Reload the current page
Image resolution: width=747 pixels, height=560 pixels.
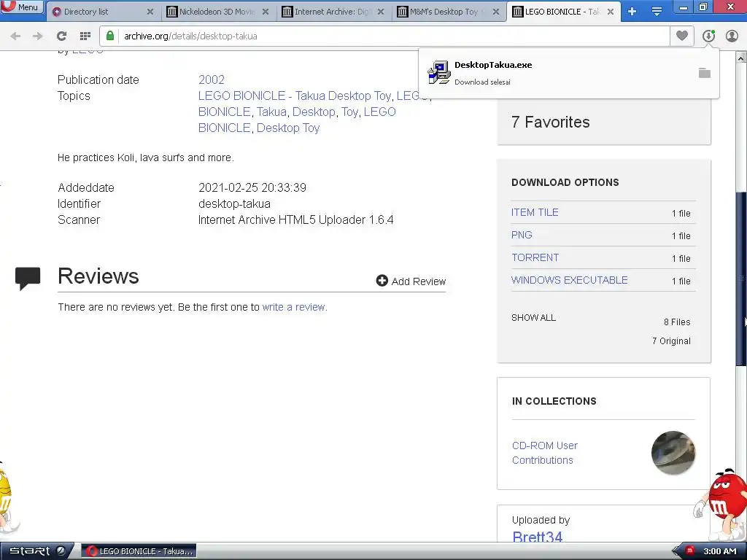(x=61, y=36)
